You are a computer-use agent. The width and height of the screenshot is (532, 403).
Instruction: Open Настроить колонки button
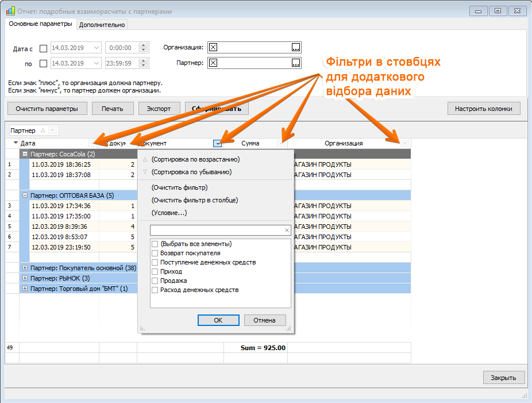point(484,109)
